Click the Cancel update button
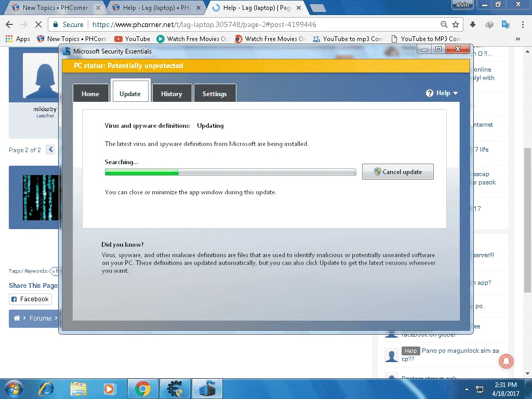 (397, 171)
